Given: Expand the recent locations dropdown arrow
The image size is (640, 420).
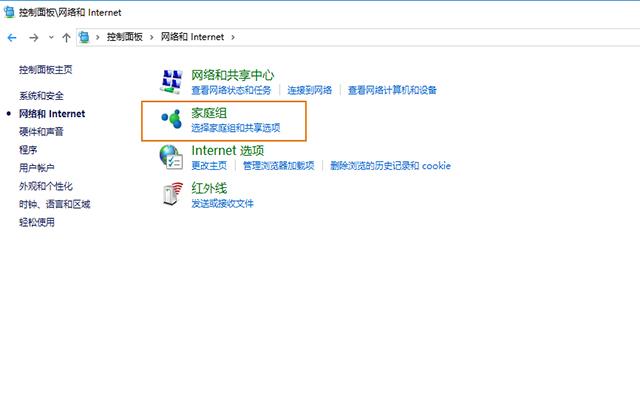Looking at the screenshot, I should click(x=50, y=37).
